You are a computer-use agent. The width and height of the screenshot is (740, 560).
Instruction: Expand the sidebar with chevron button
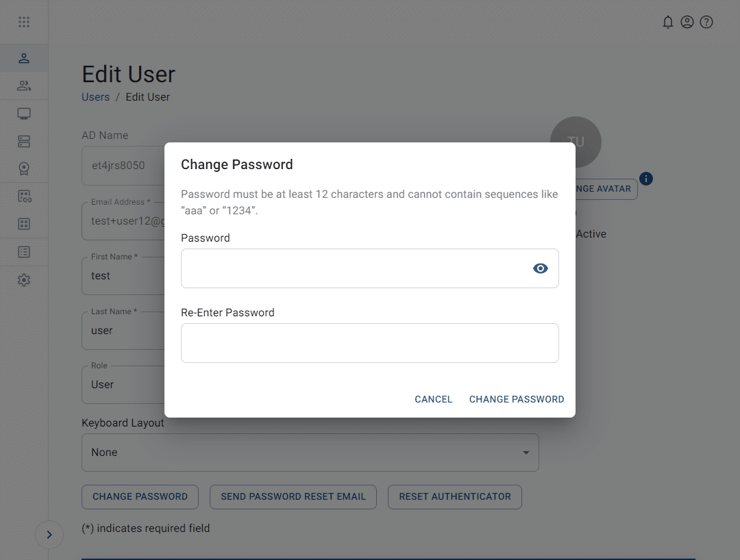(x=49, y=535)
